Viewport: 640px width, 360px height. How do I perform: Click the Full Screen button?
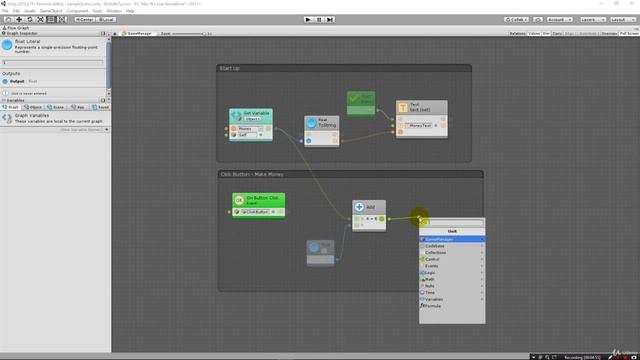[x=629, y=33]
